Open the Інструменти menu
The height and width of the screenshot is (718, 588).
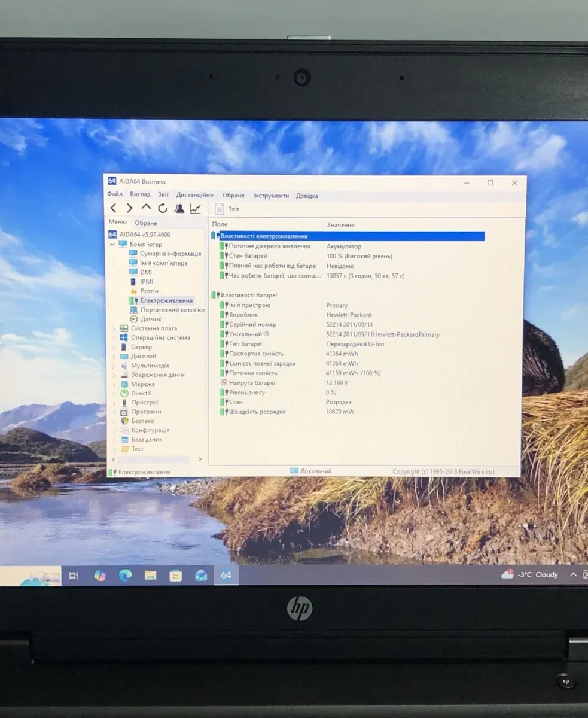tap(270, 196)
